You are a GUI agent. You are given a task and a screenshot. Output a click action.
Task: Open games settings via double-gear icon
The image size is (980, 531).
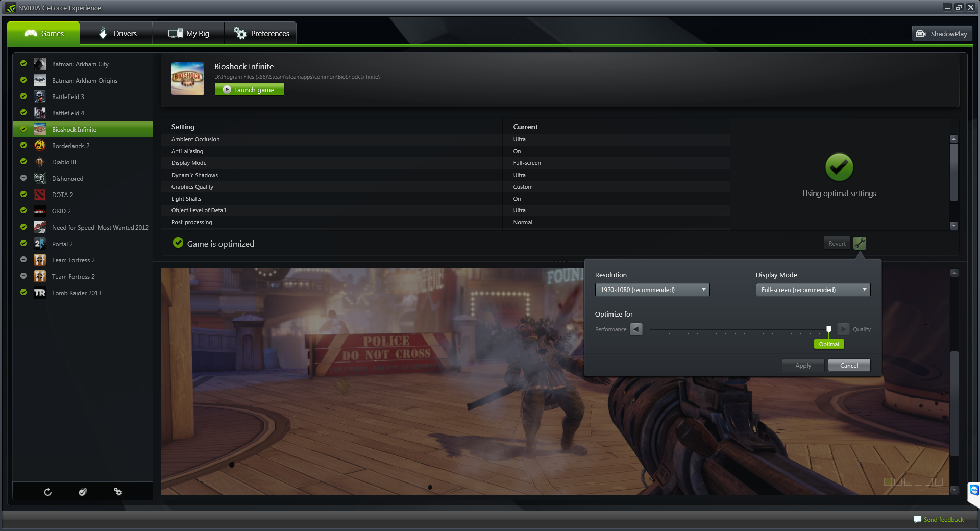[118, 492]
